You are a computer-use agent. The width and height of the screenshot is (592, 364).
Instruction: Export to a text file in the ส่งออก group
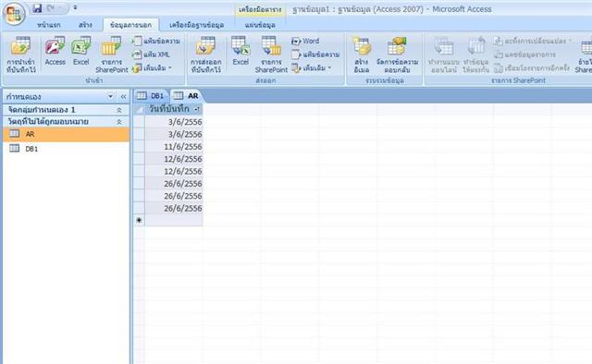point(315,55)
